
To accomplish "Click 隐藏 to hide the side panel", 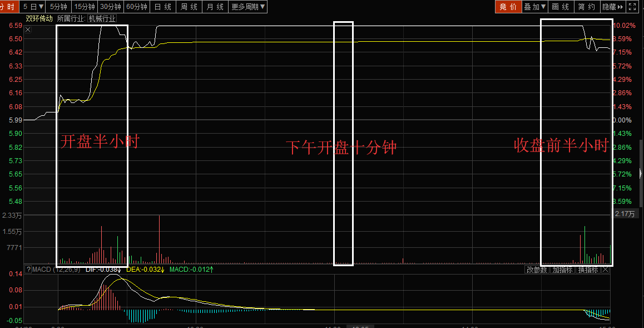I will (x=612, y=7).
